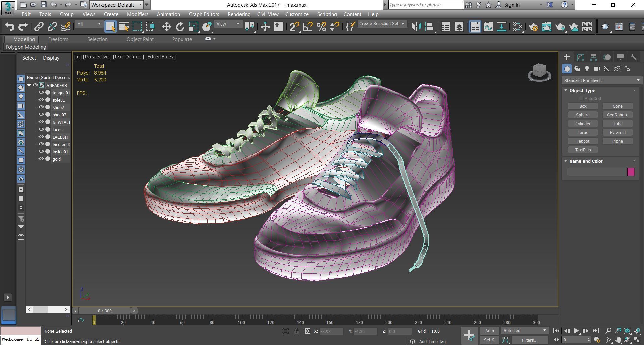Open the Workspace Default dropdown
The width and height of the screenshot is (644, 345).
(x=116, y=5)
